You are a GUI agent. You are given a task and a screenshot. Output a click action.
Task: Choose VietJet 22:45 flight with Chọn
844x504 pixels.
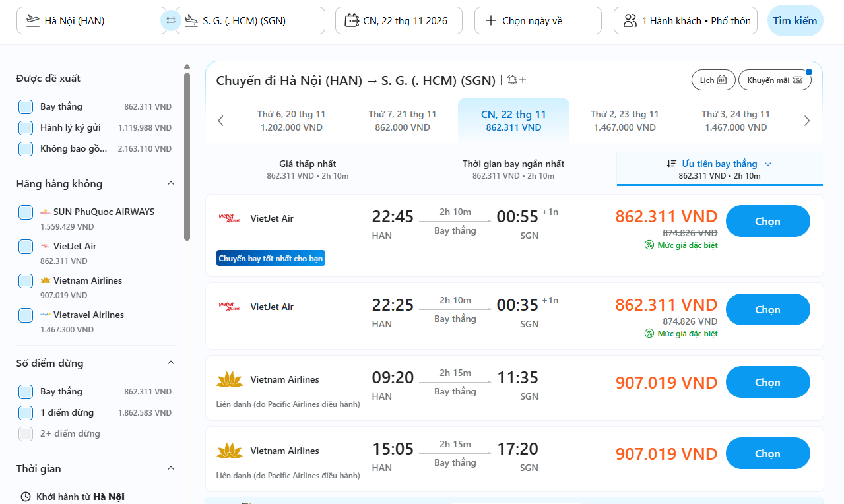pos(768,221)
